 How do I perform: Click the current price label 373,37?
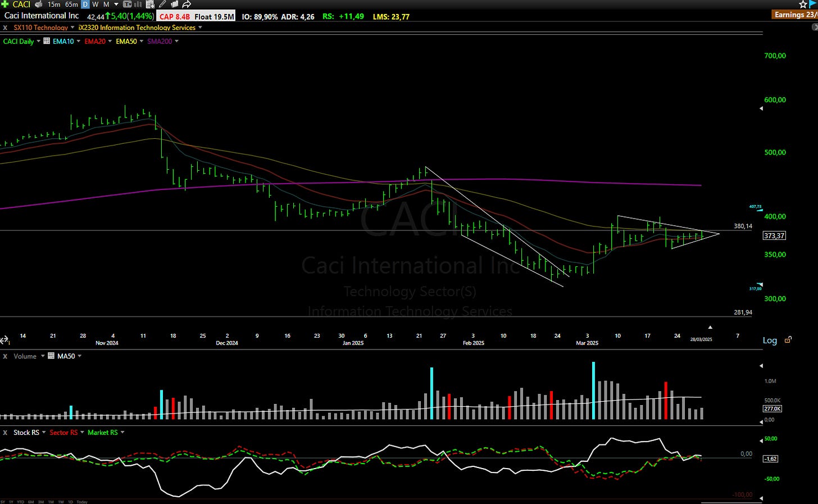point(774,236)
